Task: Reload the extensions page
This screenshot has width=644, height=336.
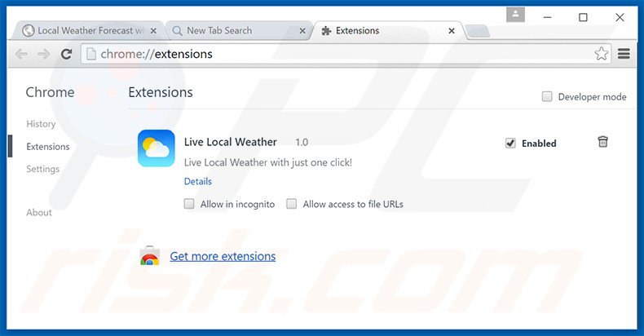Action: [x=67, y=54]
